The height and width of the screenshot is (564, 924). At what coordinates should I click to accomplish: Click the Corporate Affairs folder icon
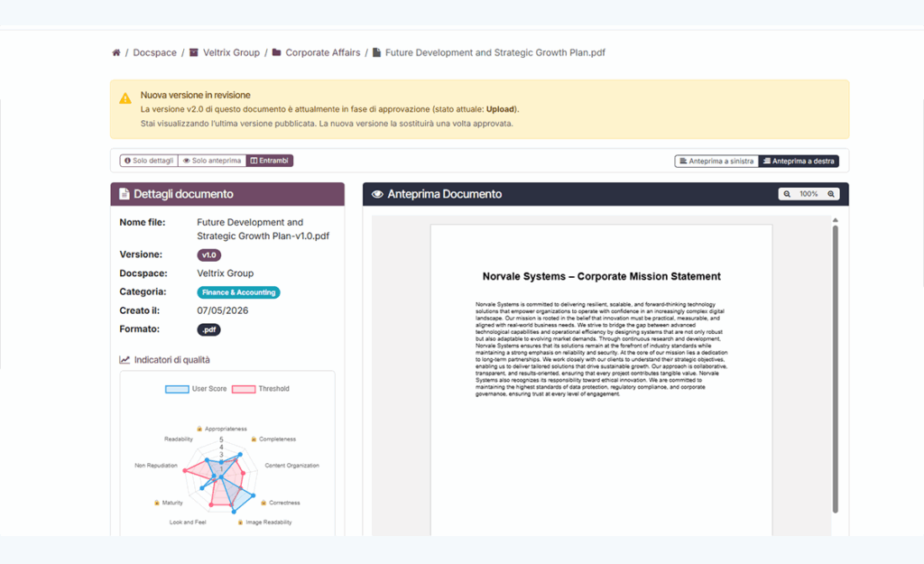[276, 52]
